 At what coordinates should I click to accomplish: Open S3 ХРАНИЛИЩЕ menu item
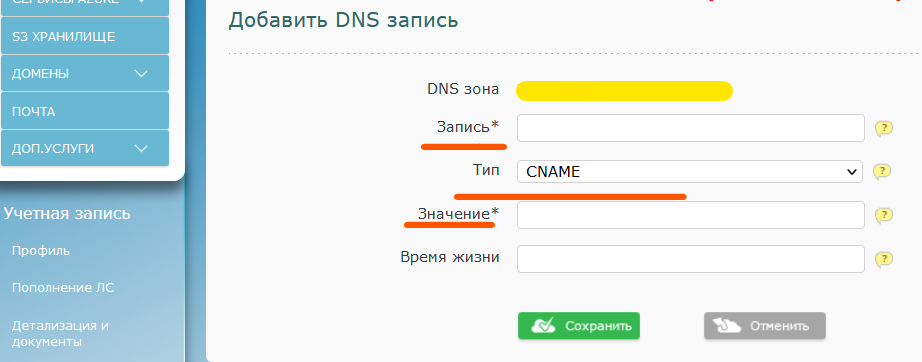click(x=85, y=36)
